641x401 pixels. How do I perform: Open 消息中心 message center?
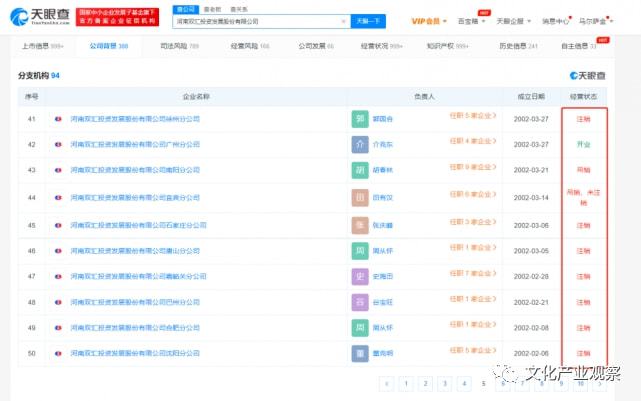[556, 21]
